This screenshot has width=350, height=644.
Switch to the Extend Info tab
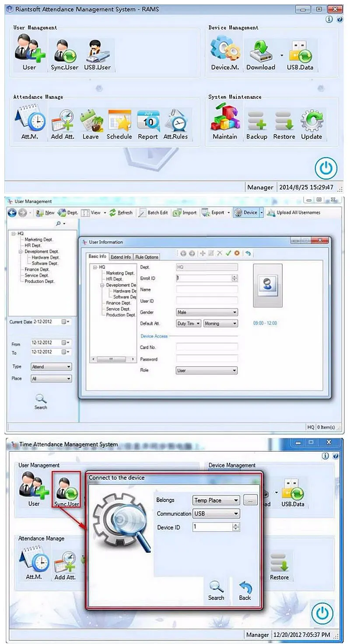coord(121,257)
